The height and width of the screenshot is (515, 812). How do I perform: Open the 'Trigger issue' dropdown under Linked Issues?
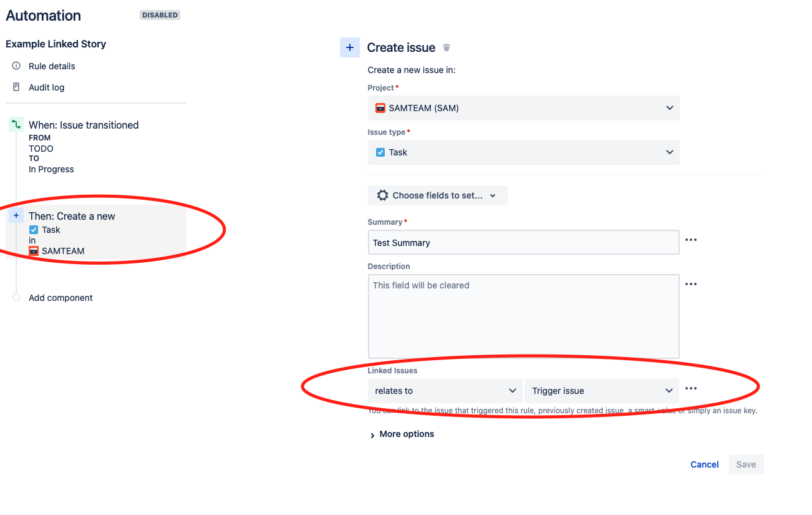tap(601, 390)
